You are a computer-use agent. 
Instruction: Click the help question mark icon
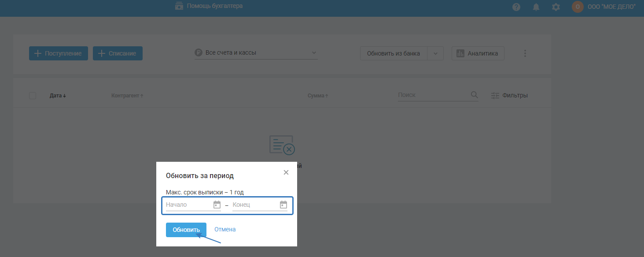point(516,7)
